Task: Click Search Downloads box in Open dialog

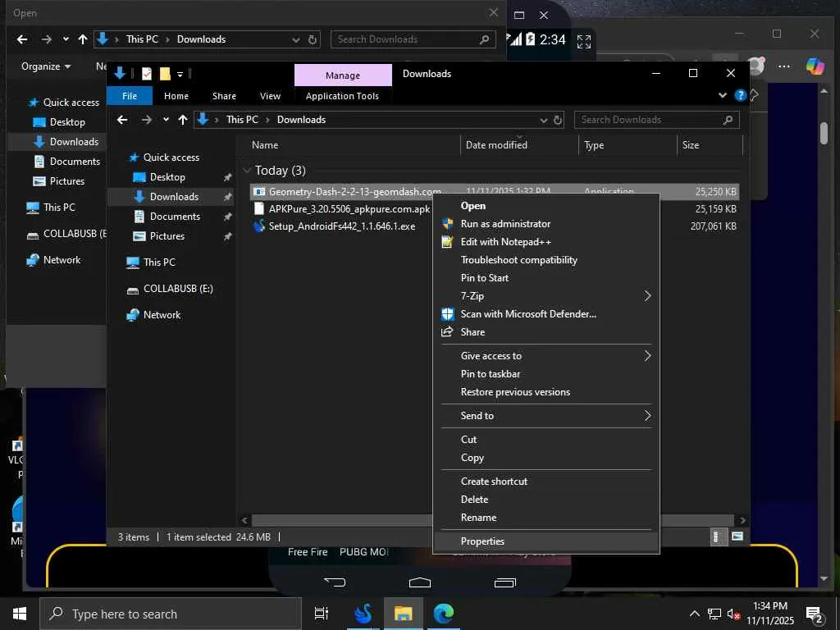Action: pyautogui.click(x=413, y=39)
